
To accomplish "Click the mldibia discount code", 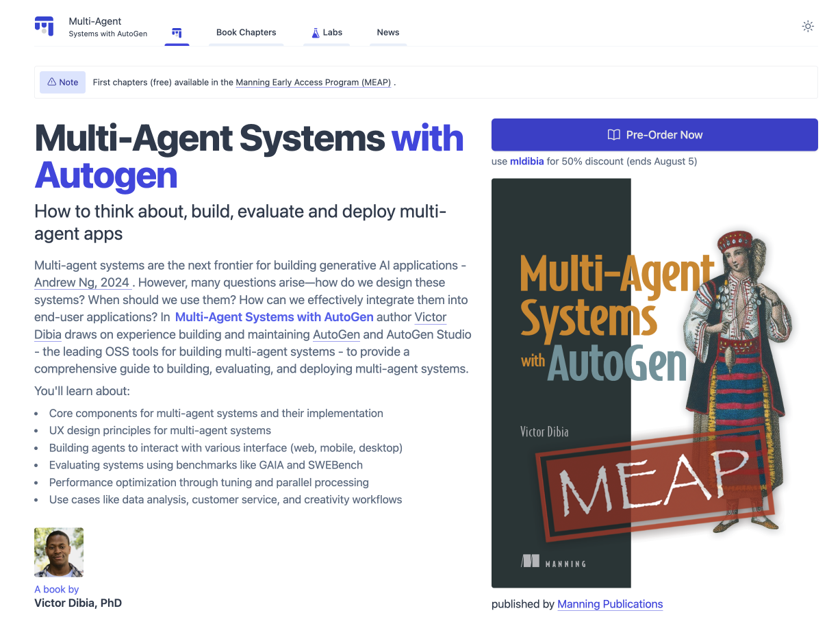I will 527,162.
